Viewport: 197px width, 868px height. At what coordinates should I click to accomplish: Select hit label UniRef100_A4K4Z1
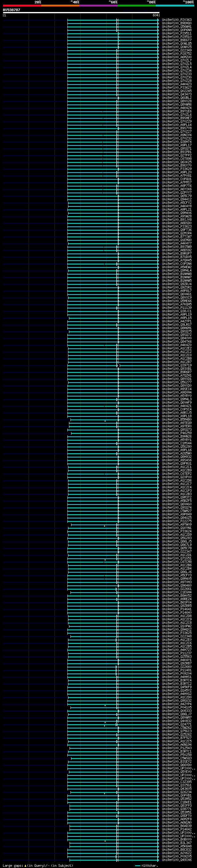point(177,406)
